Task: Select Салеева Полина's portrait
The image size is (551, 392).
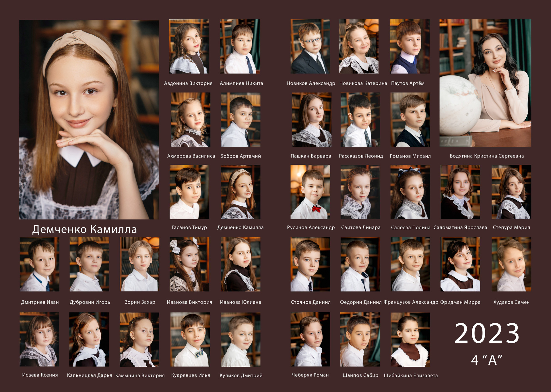Action: coord(410,192)
